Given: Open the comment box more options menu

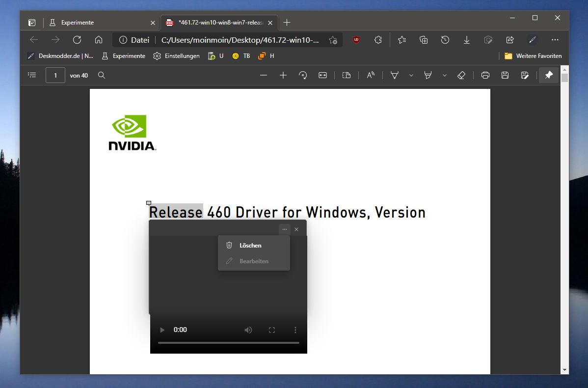Looking at the screenshot, I should click(285, 229).
